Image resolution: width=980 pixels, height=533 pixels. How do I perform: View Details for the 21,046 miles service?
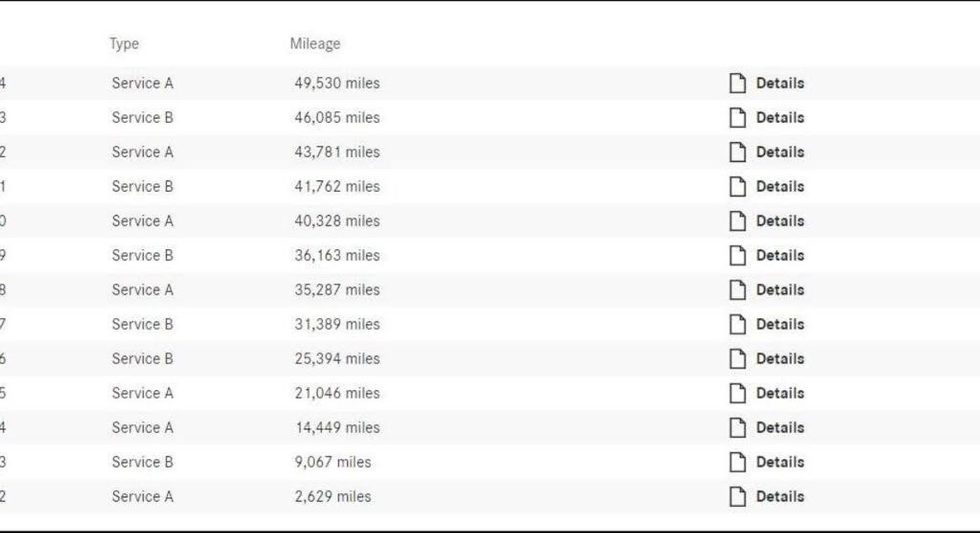point(780,393)
